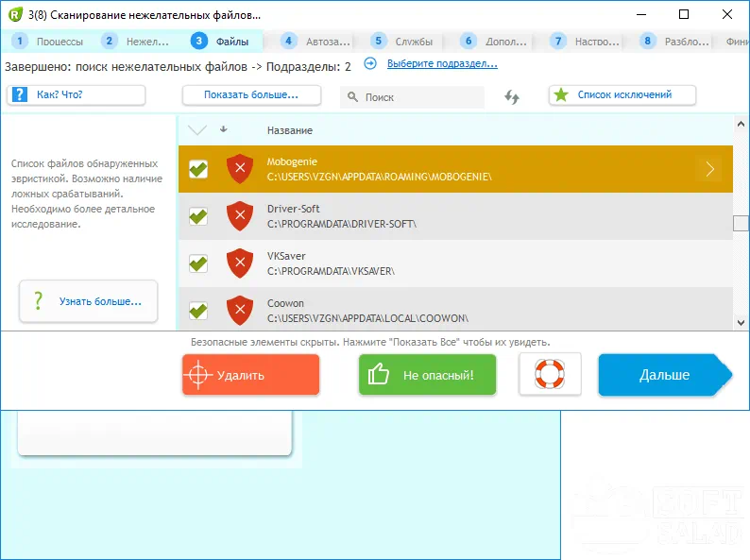Screen dimensions: 750x560
Task: Click the step 1 number circle
Action: 20,42
